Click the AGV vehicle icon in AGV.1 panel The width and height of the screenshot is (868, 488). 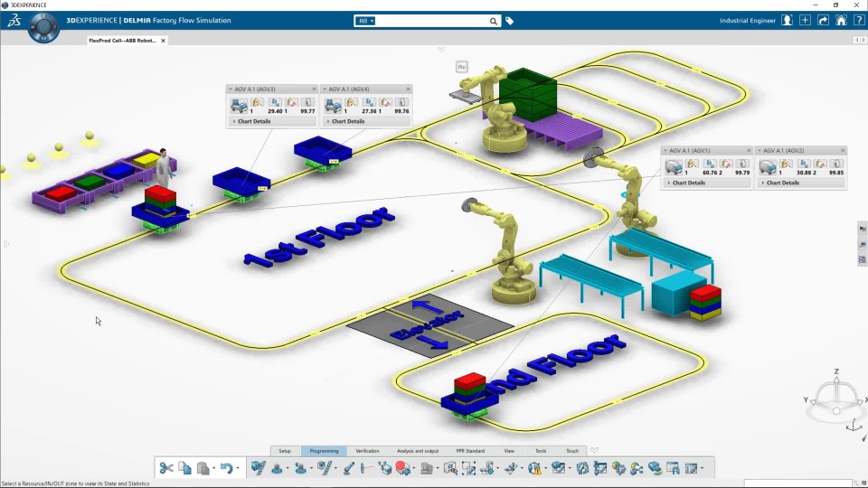point(674,166)
